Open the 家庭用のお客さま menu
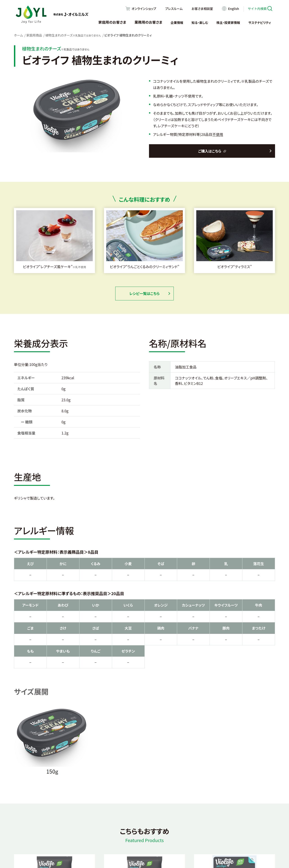Image resolution: width=289 pixels, height=868 pixels. 112,22
